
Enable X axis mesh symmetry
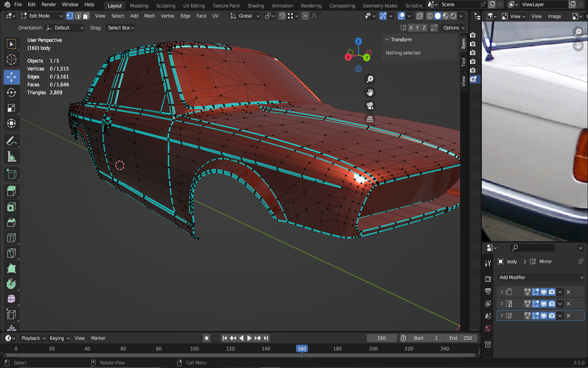tap(411, 28)
